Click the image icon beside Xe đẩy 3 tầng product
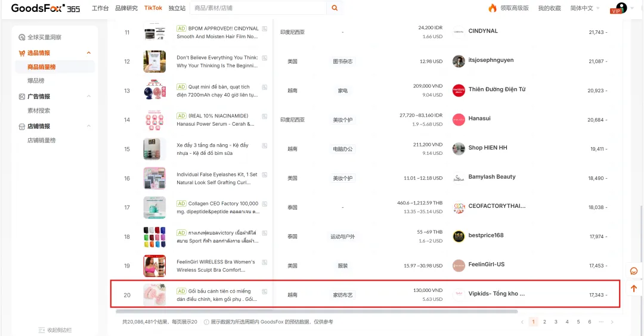The width and height of the screenshot is (644, 336). pos(265,145)
